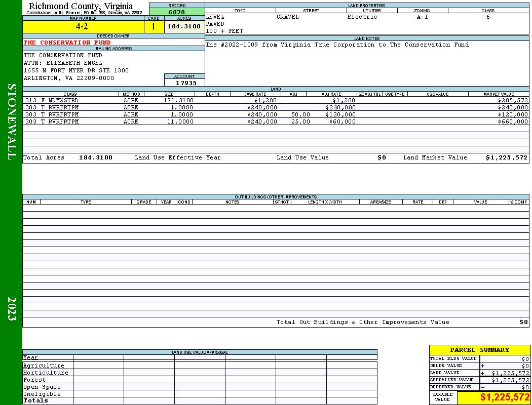Click the Forest row label

click(x=34, y=380)
